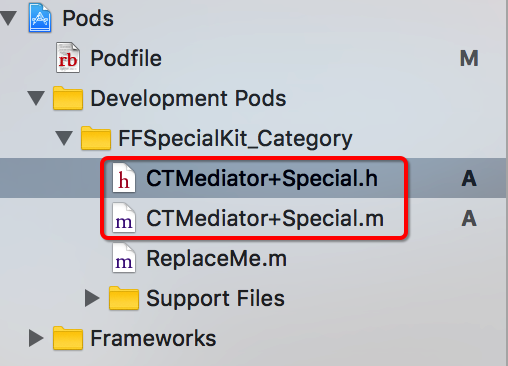508x366 pixels.
Task: Expand the Frameworks group
Action: tap(36, 338)
